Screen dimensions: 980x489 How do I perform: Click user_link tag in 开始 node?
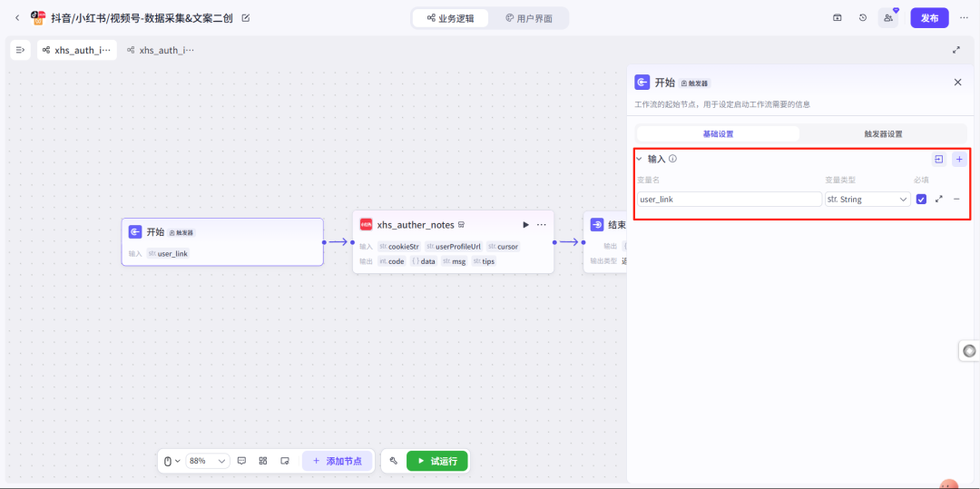168,253
